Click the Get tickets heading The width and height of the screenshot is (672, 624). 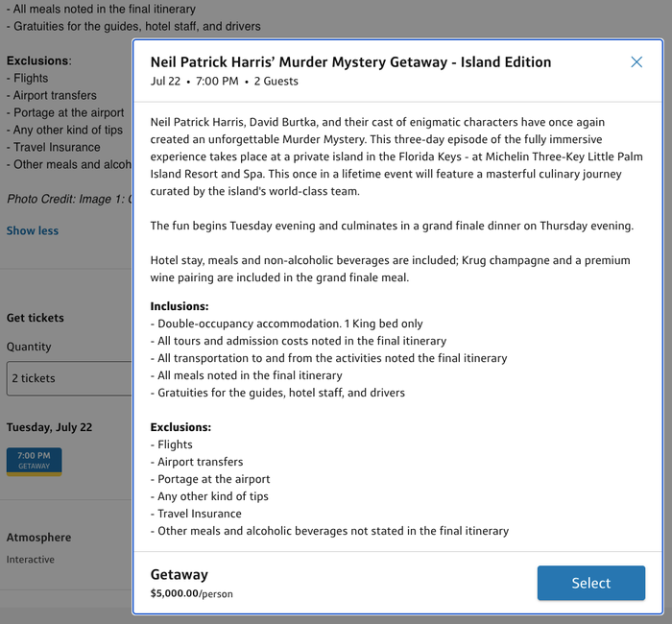click(x=36, y=318)
